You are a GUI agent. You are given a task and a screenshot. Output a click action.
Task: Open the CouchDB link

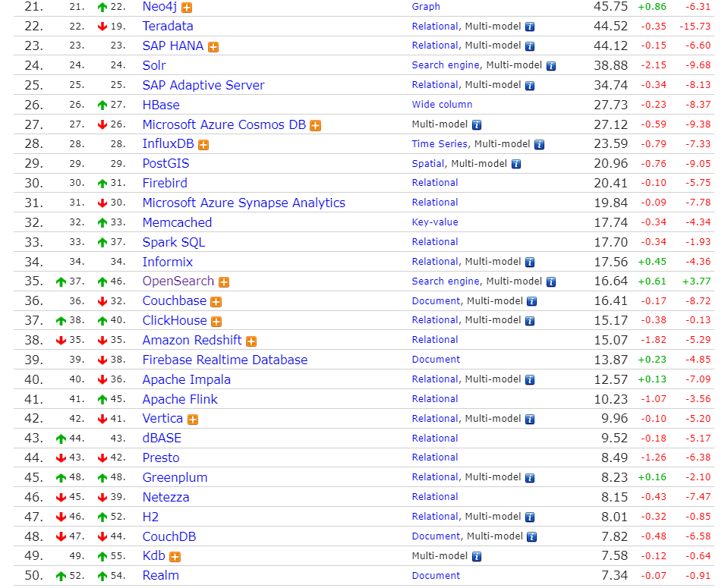click(169, 537)
